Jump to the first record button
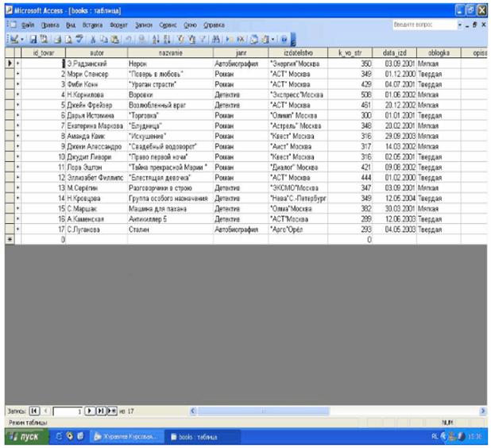Image resolution: width=491 pixels, height=448 pixels. click(x=34, y=411)
